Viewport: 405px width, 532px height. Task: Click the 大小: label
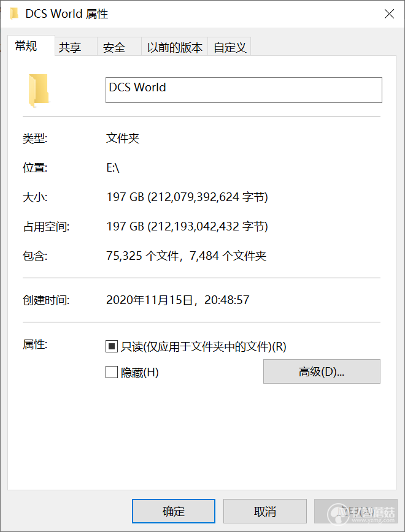[35, 197]
